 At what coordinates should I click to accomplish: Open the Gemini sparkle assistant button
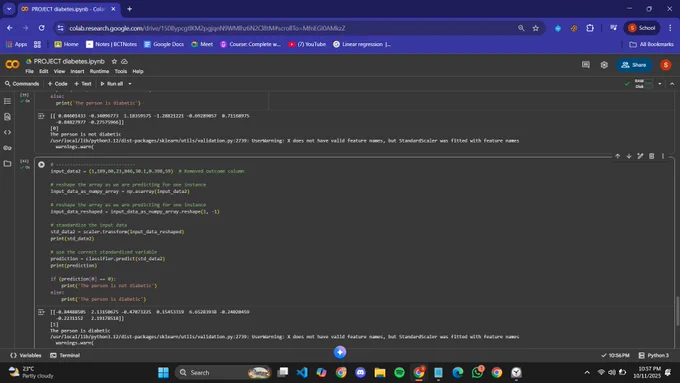coord(340,352)
